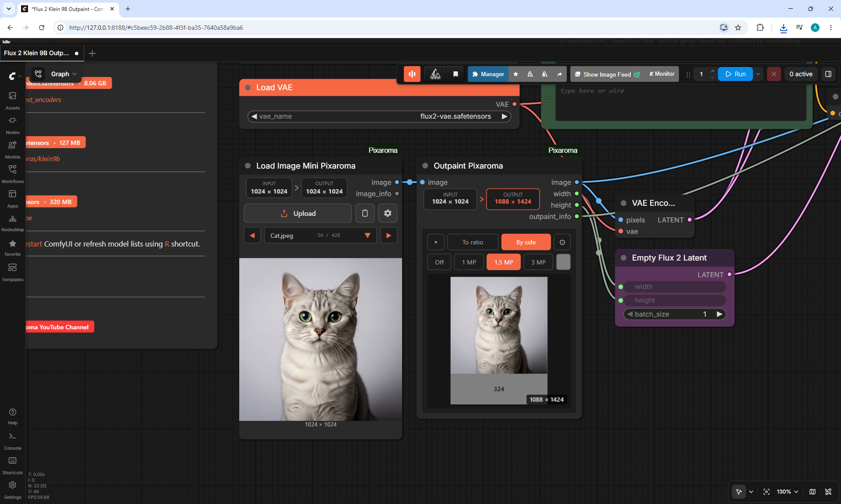
Task: Switch outpaint mode to To ratio
Action: click(473, 242)
